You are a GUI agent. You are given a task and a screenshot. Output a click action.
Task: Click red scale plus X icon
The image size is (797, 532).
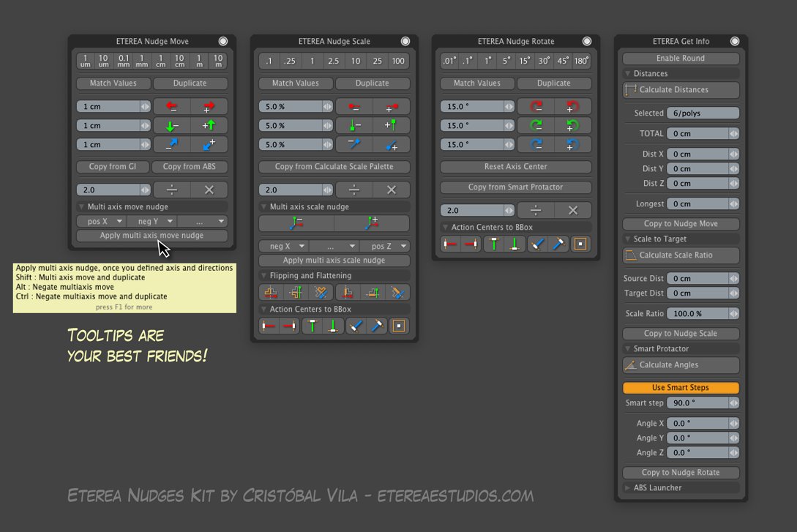[x=392, y=107]
